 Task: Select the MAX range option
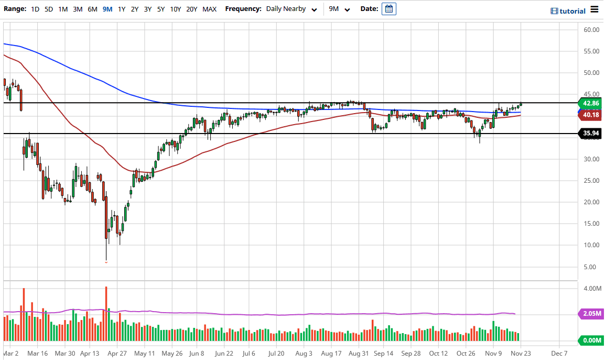[209, 9]
